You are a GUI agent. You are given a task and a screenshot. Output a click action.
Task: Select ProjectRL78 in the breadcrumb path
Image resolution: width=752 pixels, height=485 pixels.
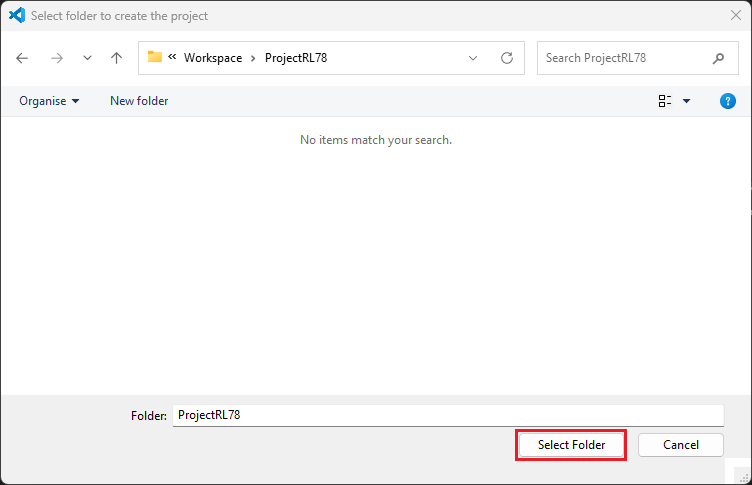point(296,58)
